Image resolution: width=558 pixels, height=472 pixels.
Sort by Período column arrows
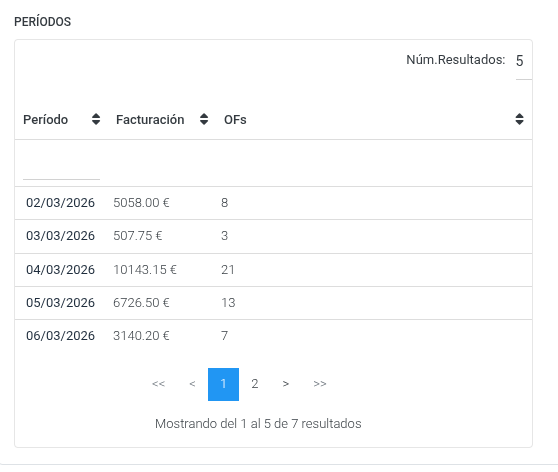pyautogui.click(x=96, y=119)
